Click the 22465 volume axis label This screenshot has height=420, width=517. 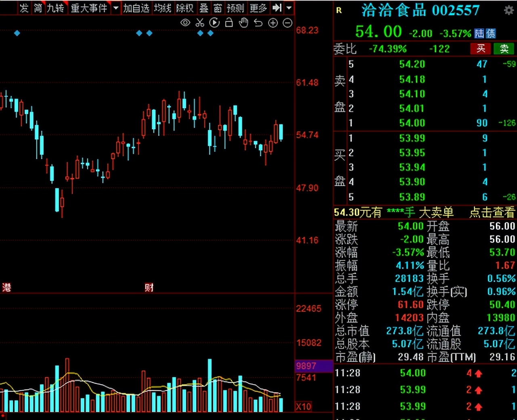click(x=309, y=309)
